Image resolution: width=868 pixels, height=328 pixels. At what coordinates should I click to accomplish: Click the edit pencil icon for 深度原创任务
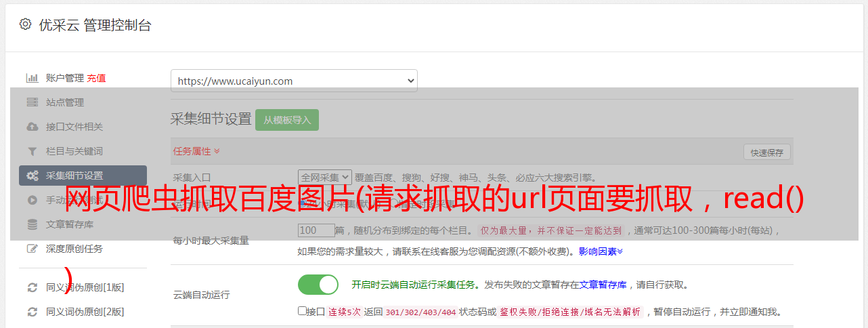pos(32,249)
